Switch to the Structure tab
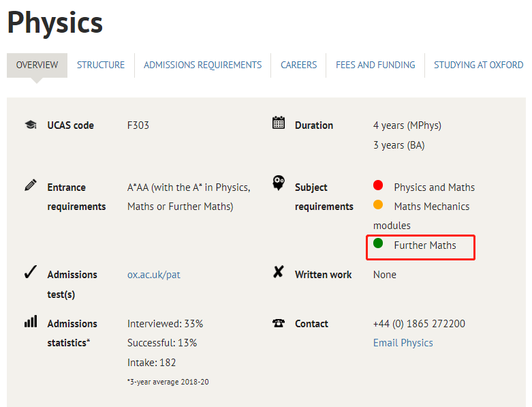532x407 pixels. tap(101, 65)
